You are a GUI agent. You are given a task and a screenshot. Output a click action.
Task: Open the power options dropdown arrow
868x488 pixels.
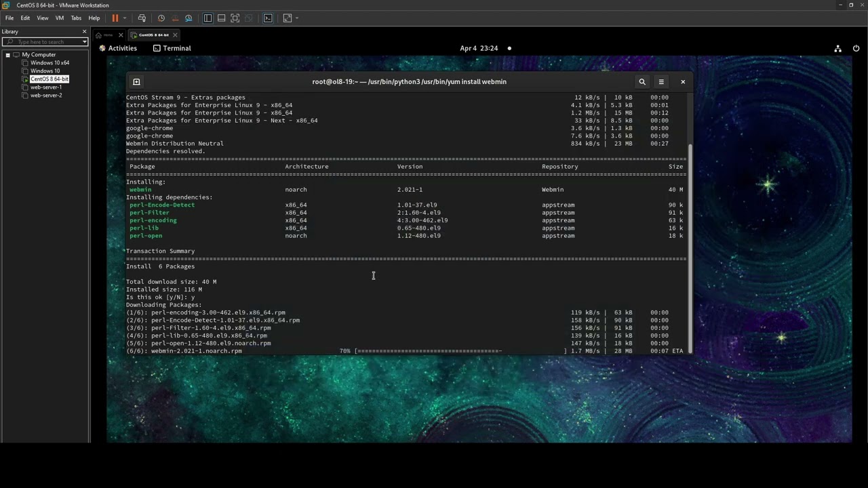coord(123,18)
